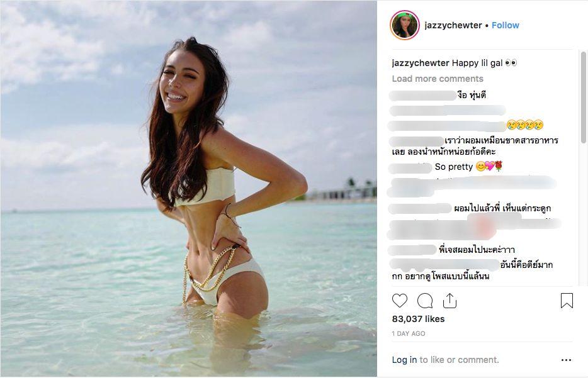Image resolution: width=588 pixels, height=378 pixels.
Task: Follow the jazzychewter account
Action: tap(506, 25)
